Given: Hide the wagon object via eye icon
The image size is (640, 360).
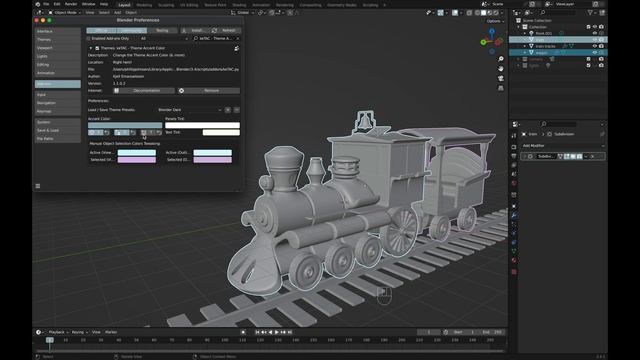Looking at the screenshot, I should click(595, 53).
